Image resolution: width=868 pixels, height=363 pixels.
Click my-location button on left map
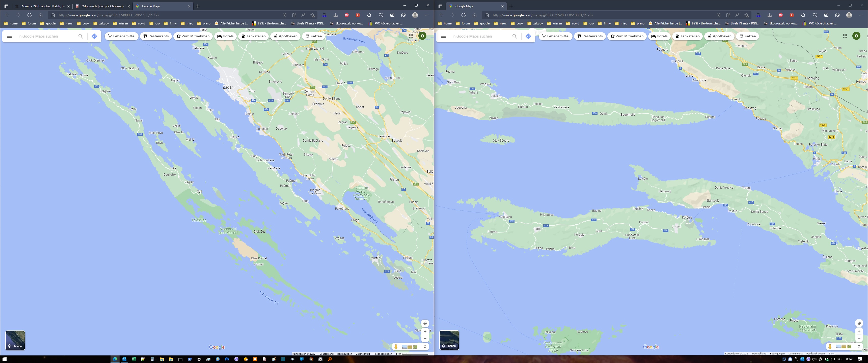point(425,323)
